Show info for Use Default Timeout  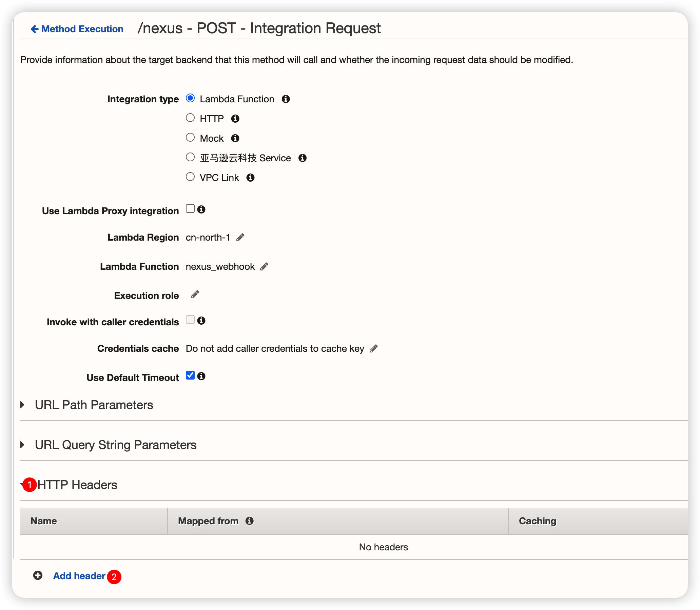[201, 376]
